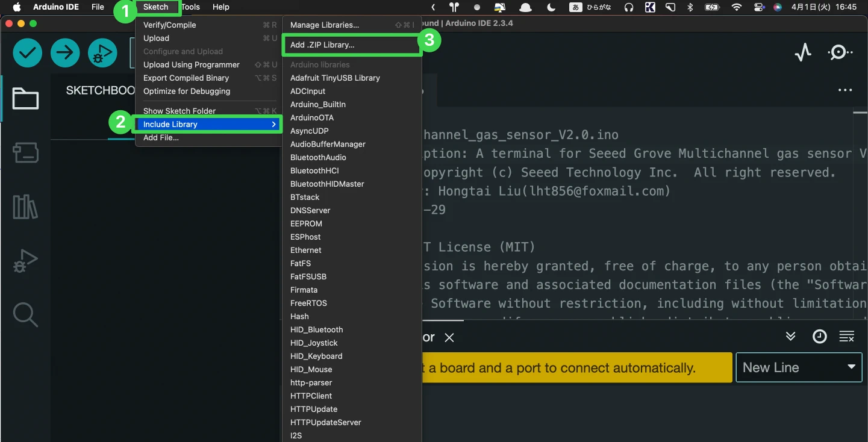Open the Hiragana input source menu

pyautogui.click(x=592, y=7)
